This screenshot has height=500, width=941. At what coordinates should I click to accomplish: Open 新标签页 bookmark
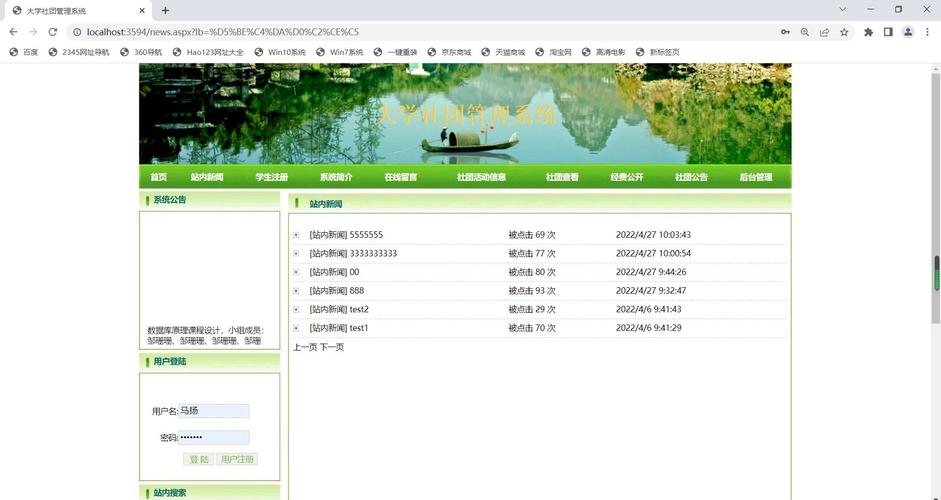(658, 52)
